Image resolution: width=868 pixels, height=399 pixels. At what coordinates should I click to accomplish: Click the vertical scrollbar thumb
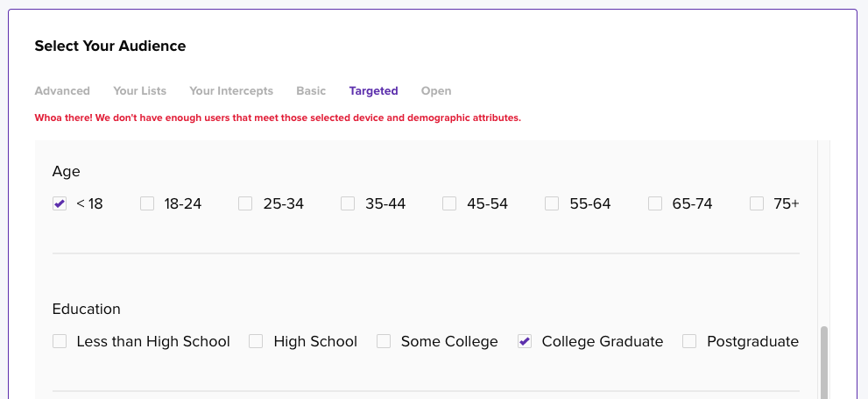823,364
